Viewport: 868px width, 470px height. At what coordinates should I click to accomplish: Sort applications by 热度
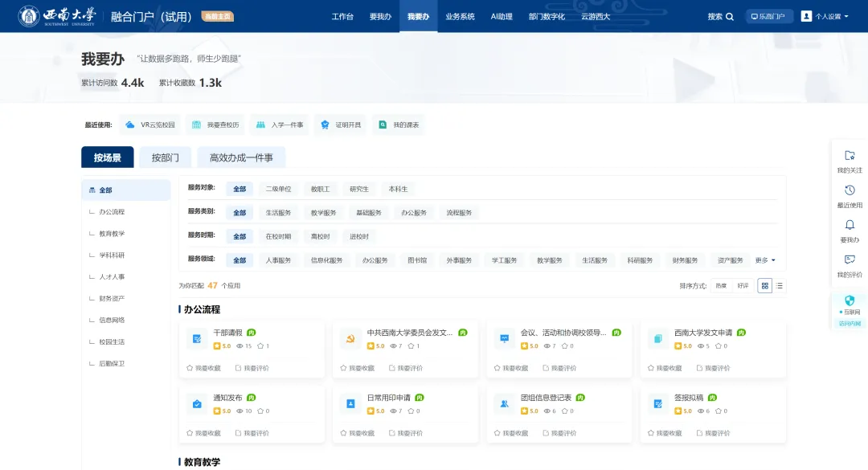[721, 285]
